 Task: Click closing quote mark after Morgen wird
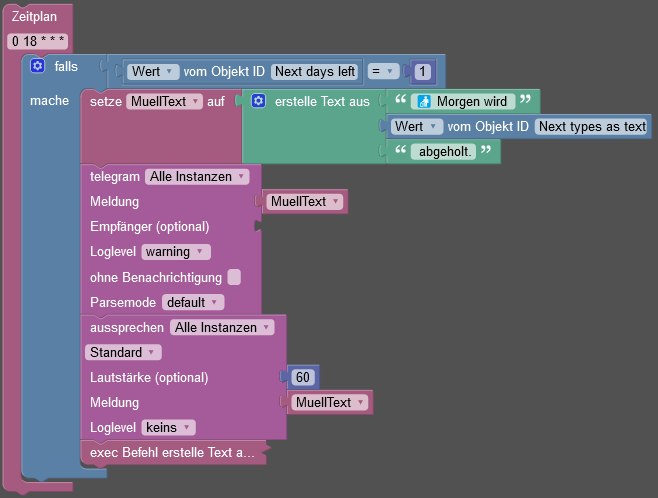(x=525, y=100)
